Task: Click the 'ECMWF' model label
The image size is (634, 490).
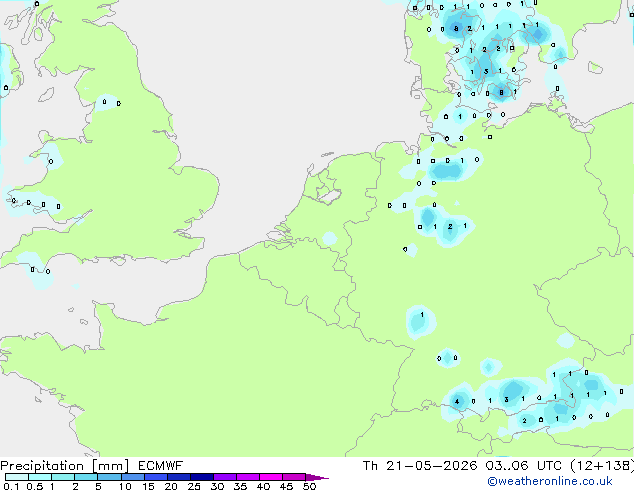Action: pos(161,466)
